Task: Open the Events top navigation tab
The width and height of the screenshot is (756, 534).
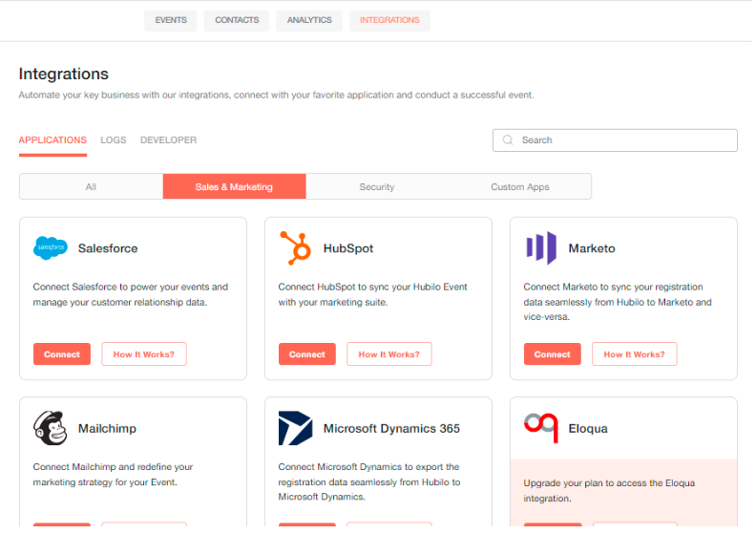Action: tap(171, 20)
